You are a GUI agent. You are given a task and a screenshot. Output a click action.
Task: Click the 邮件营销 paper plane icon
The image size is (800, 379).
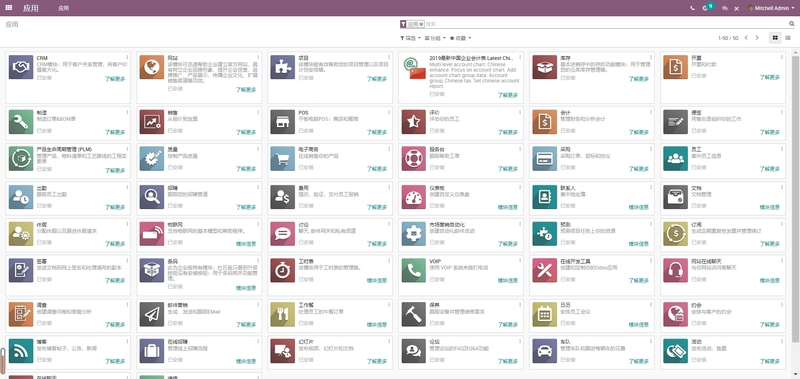pos(152,314)
